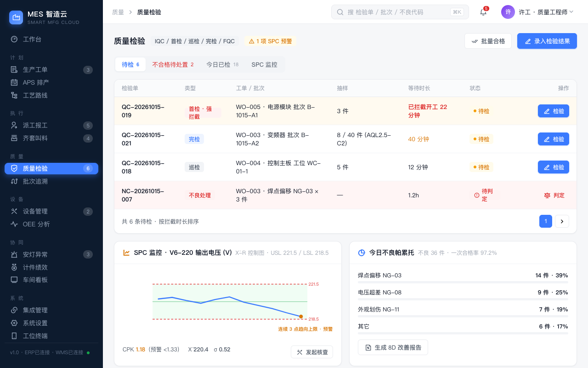Expand the 许工 user account dropdown

(537, 12)
